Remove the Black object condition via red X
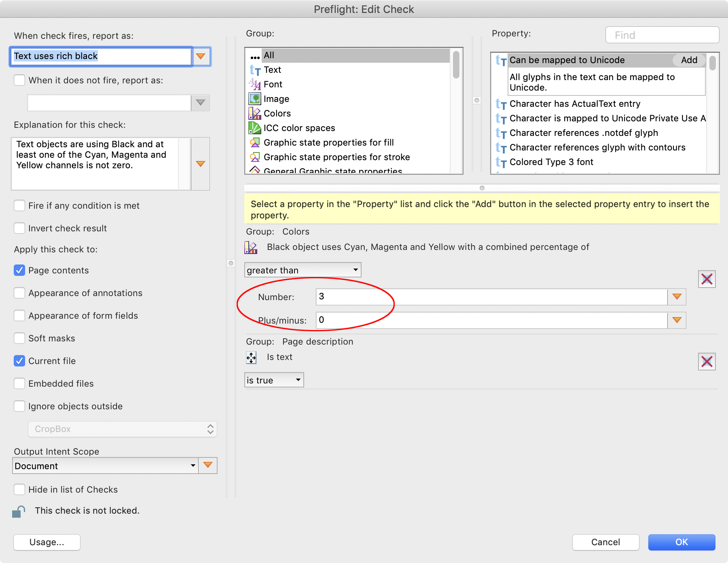This screenshot has width=728, height=563. point(707,279)
